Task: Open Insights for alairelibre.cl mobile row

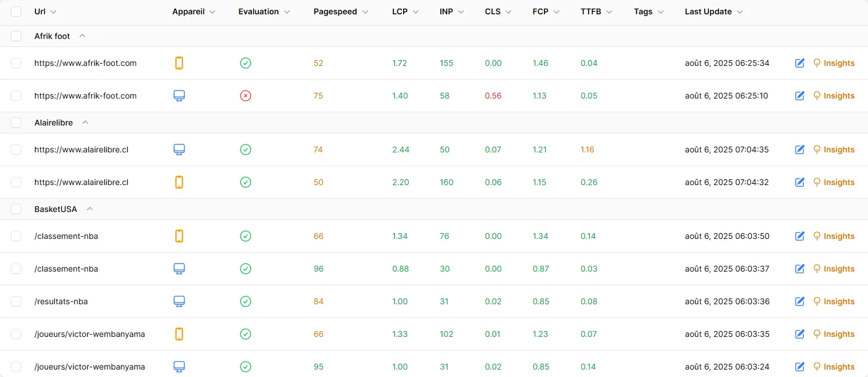Action: click(834, 182)
